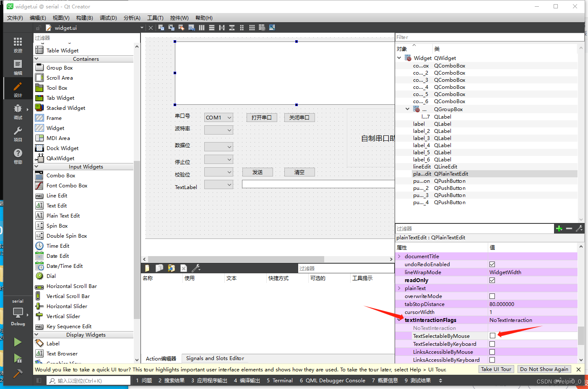Click the green Run button
Screen dimensions: 588x389
(18, 342)
